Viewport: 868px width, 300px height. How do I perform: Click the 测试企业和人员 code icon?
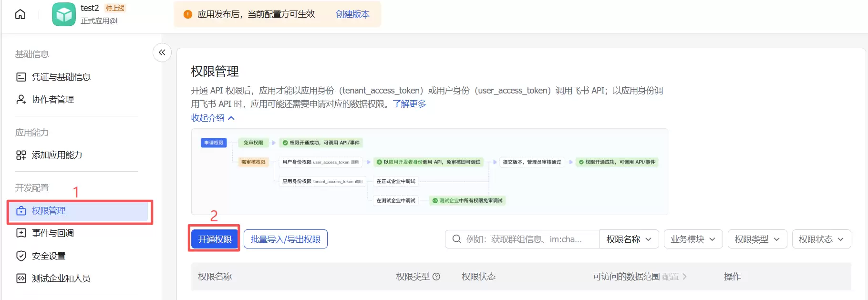(x=21, y=279)
